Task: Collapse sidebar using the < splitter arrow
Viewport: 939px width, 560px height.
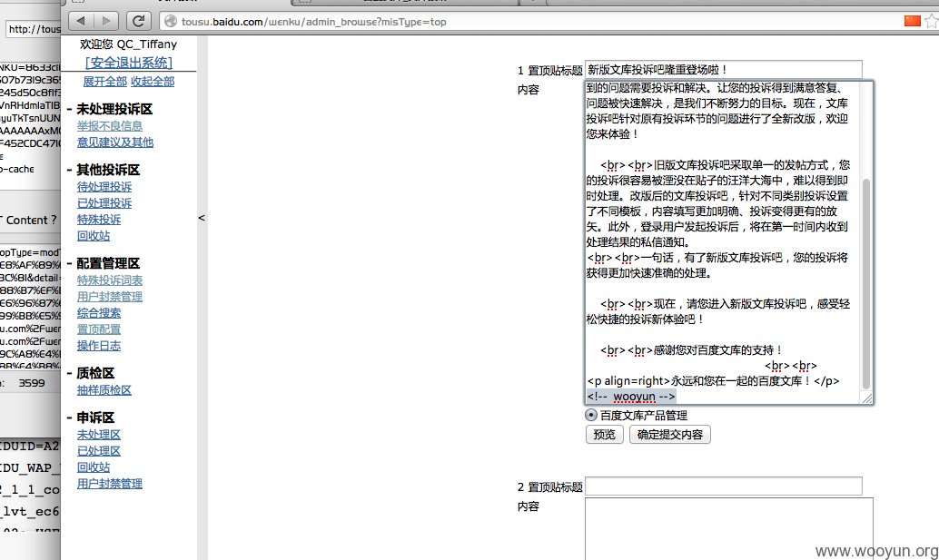Action: pos(202,218)
